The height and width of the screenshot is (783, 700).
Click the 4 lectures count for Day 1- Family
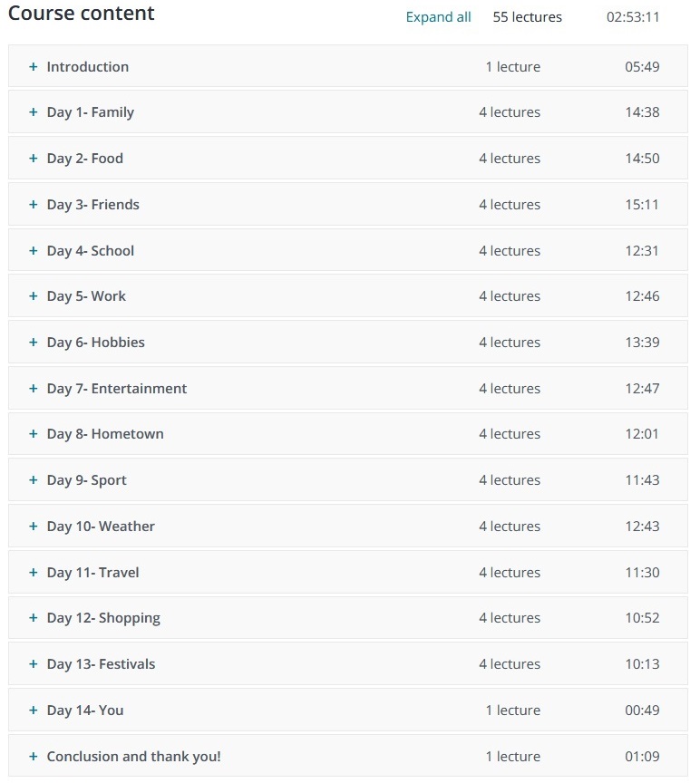[x=510, y=112]
